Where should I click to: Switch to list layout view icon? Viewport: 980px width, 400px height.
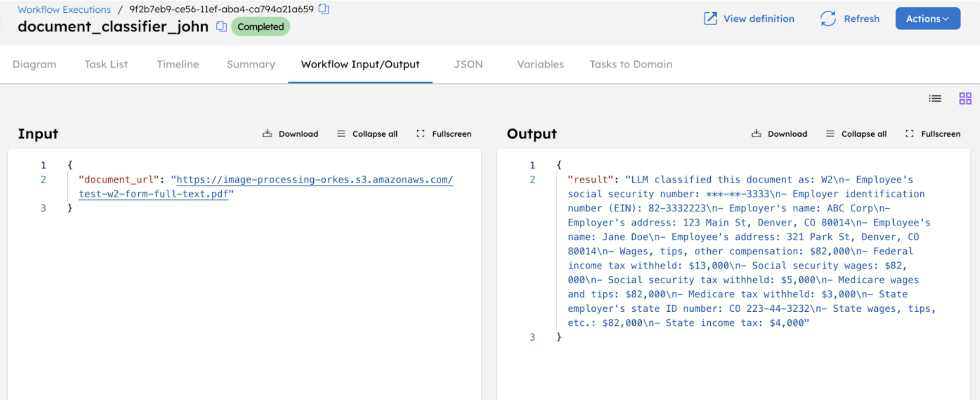935,99
